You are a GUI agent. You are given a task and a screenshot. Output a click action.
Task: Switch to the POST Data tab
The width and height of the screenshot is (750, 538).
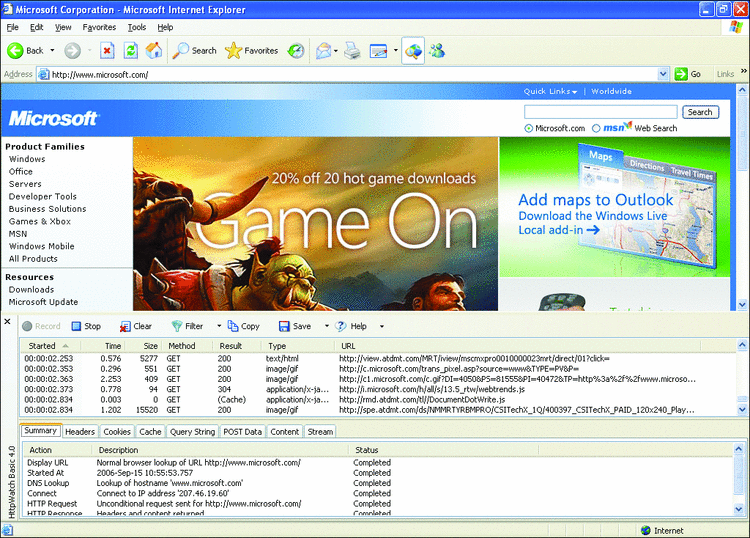[243, 431]
